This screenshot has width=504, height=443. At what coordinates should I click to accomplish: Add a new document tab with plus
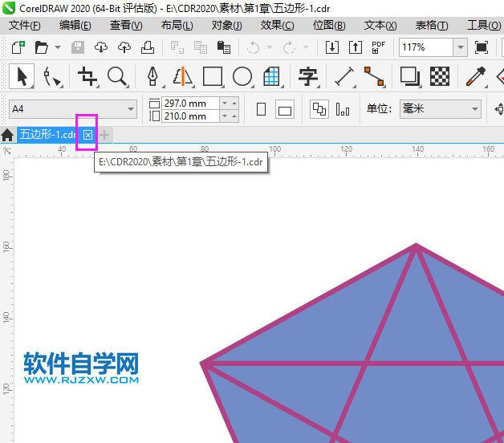[104, 135]
